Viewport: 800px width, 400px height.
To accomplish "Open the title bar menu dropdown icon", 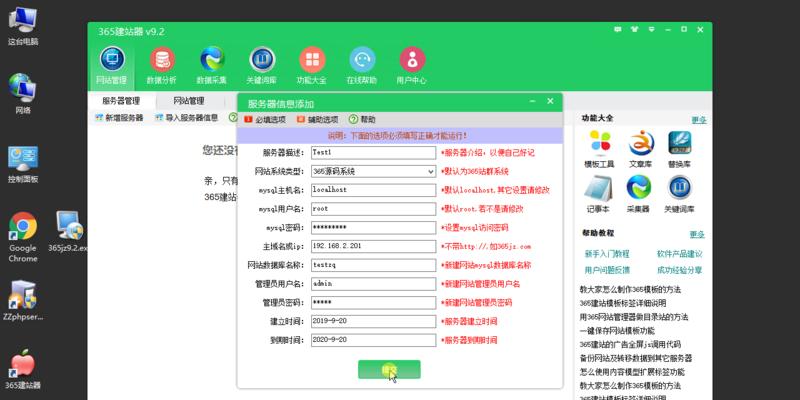I will tap(652, 30).
